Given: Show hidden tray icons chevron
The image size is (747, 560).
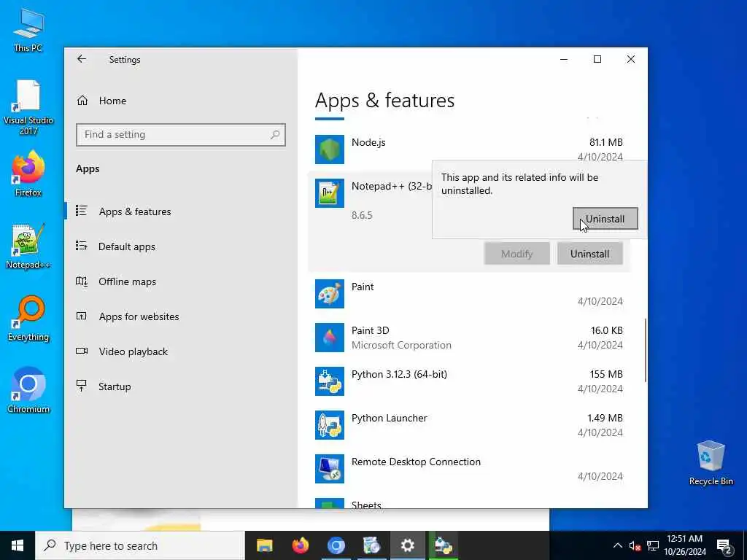Looking at the screenshot, I should [617, 545].
